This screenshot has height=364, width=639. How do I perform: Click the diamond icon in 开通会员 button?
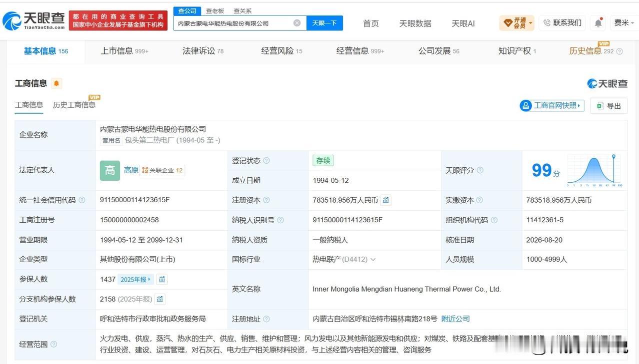coord(508,23)
